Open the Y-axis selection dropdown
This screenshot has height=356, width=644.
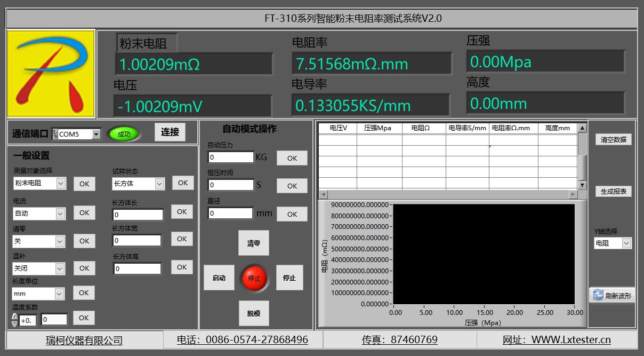click(626, 243)
